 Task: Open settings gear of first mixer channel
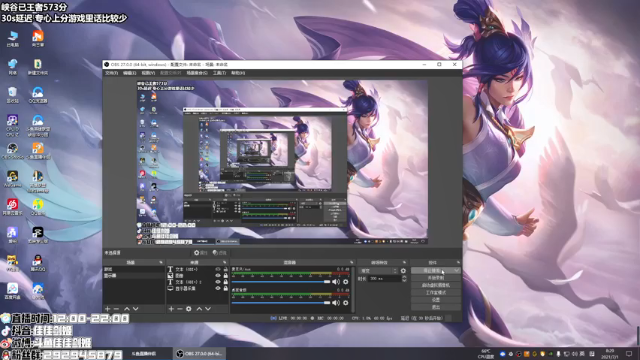(346, 282)
